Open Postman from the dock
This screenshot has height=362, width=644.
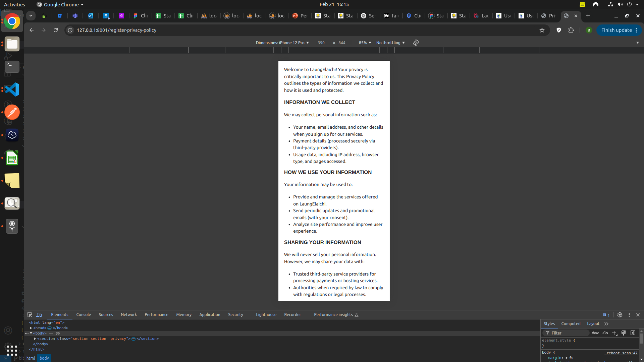(12, 112)
